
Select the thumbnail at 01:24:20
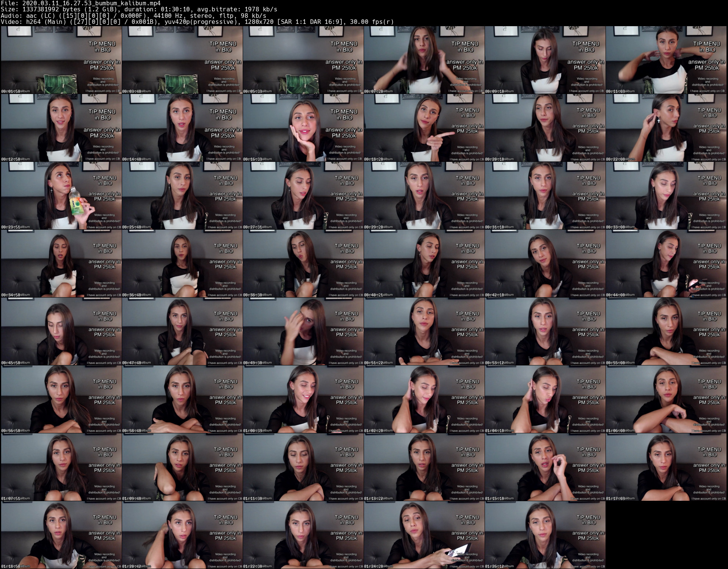(x=424, y=535)
